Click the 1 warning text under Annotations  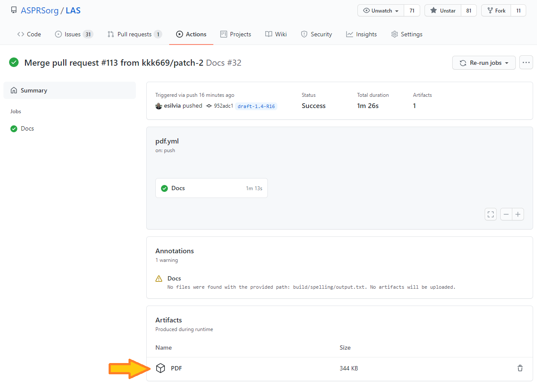[x=167, y=260]
